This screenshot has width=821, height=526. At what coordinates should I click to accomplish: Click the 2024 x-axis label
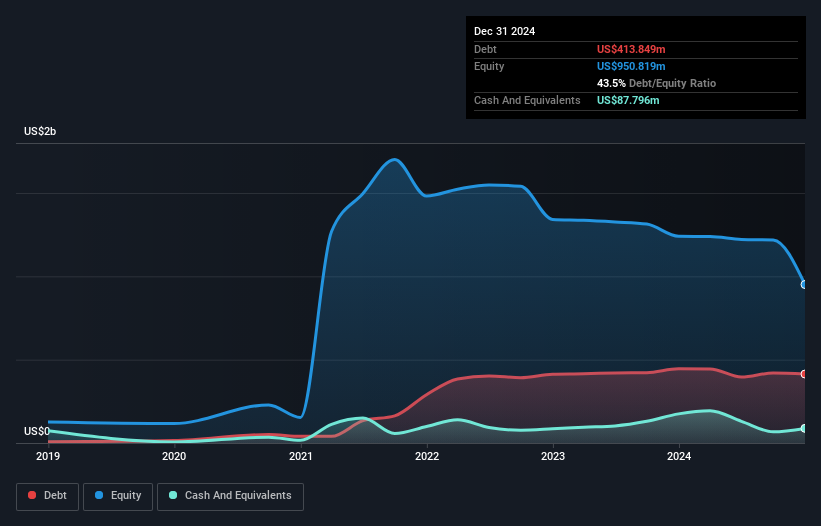(x=679, y=456)
